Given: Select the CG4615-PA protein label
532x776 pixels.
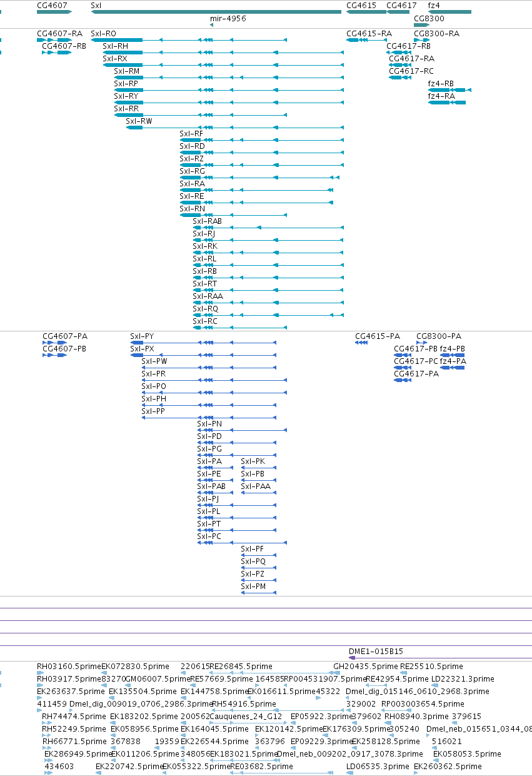Looking at the screenshot, I should (x=378, y=336).
